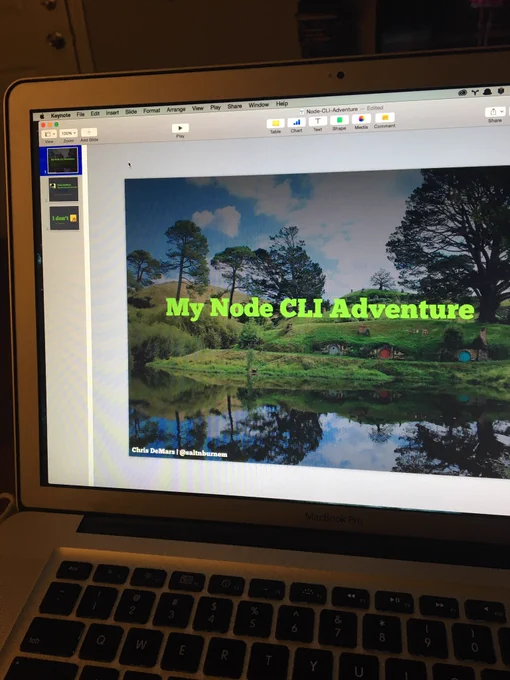Click the Table toolbar icon

point(275,124)
